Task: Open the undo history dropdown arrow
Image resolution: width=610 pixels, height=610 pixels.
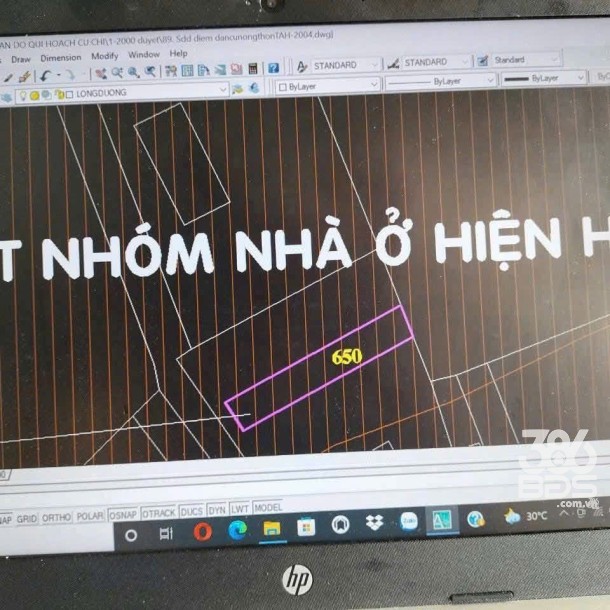Action: [x=59, y=75]
